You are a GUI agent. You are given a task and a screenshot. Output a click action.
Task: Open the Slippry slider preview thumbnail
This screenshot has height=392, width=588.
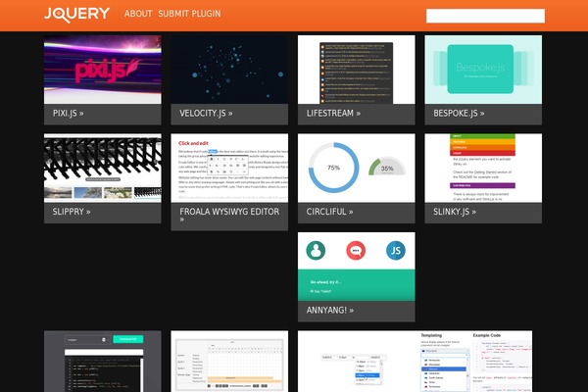[102, 168]
